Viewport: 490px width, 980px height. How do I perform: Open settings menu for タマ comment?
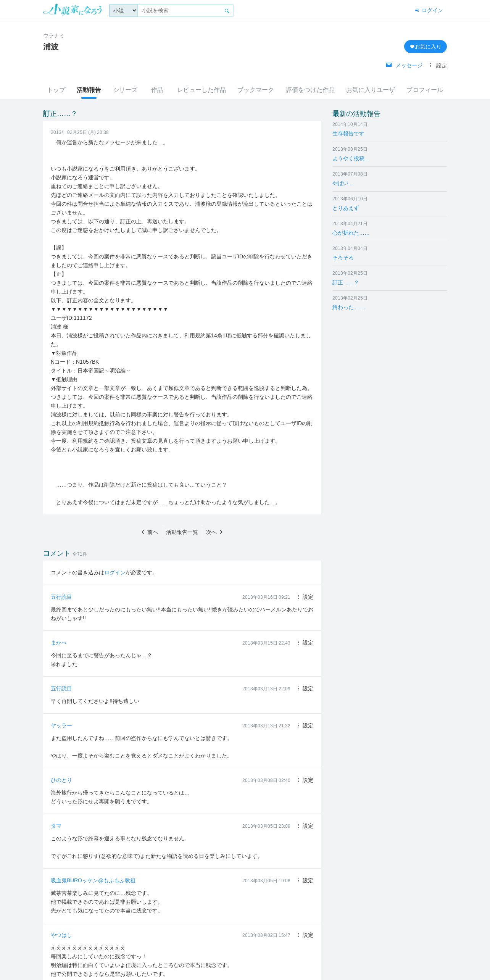click(305, 826)
